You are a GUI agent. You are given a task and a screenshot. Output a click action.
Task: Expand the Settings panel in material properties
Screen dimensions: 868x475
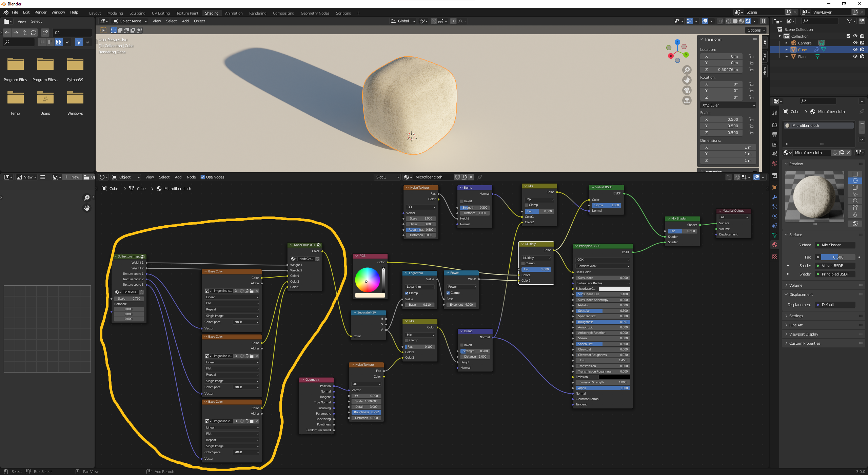tap(796, 316)
